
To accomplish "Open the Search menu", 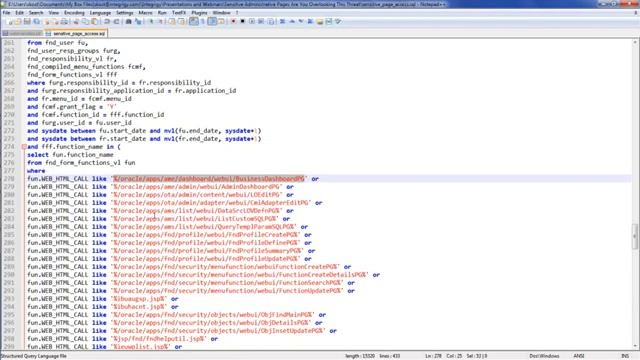I will tap(36, 13).
